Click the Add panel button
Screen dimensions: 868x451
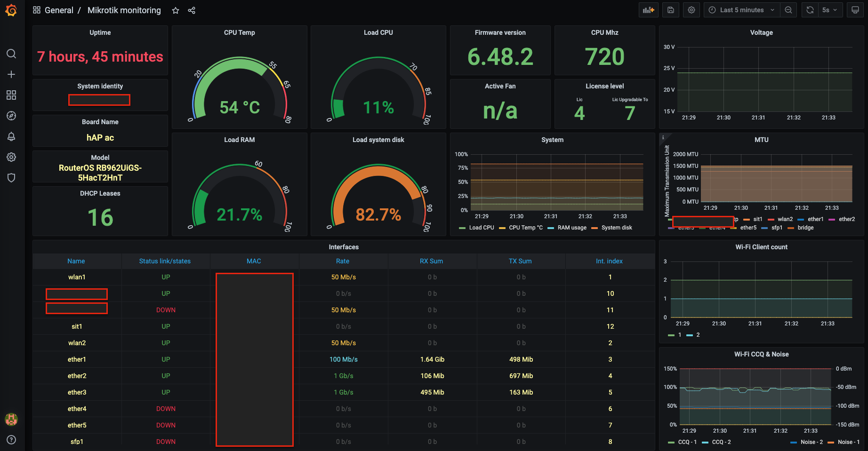[649, 10]
